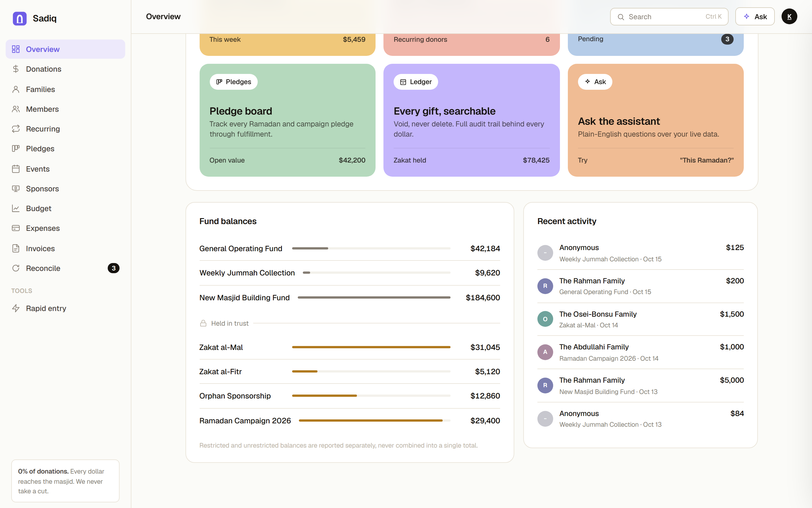The width and height of the screenshot is (812, 508).
Task: Open the Donations menu item
Action: pyautogui.click(x=65, y=69)
